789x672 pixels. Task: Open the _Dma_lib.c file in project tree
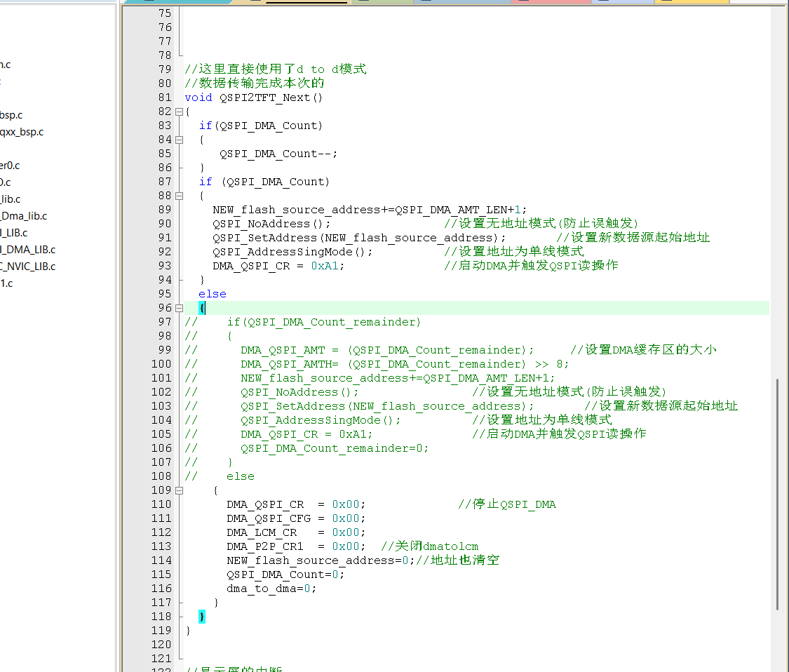click(x=24, y=216)
